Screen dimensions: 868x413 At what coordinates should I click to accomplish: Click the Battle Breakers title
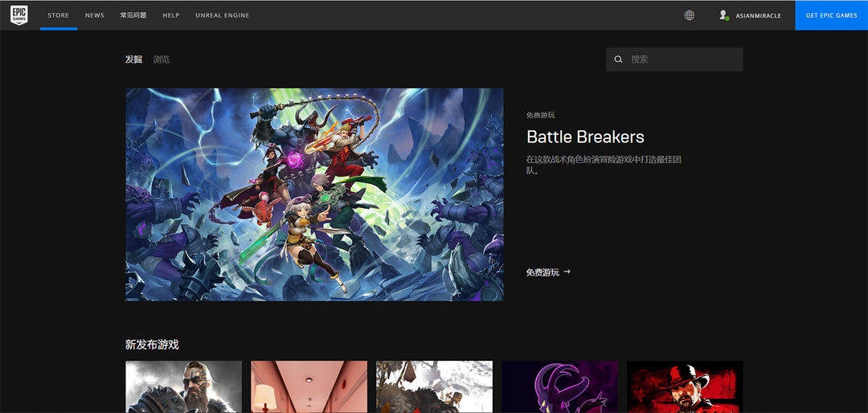(x=585, y=137)
